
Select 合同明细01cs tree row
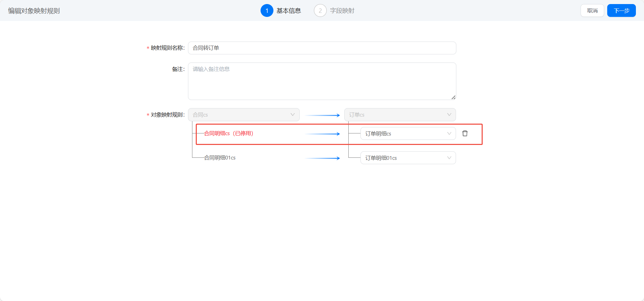(220, 158)
